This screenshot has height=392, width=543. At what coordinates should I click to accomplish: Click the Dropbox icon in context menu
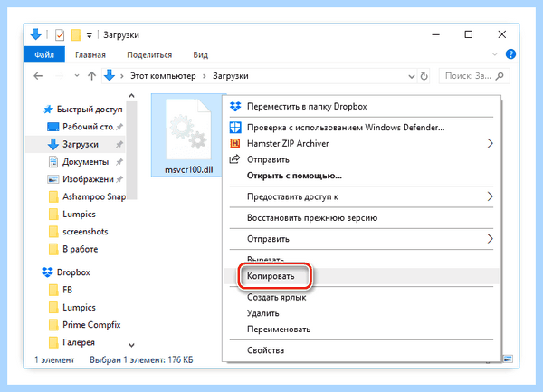(235, 107)
